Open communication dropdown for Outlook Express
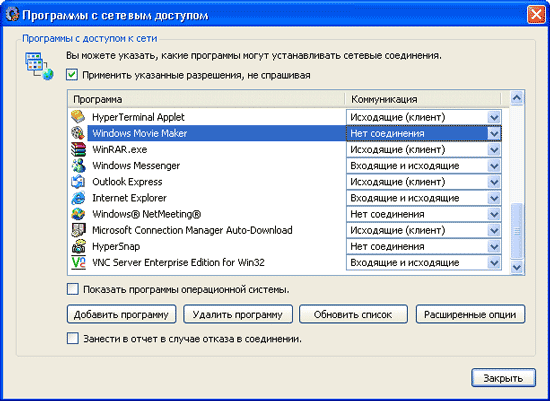Image resolution: width=550 pixels, height=401 pixels. (494, 182)
